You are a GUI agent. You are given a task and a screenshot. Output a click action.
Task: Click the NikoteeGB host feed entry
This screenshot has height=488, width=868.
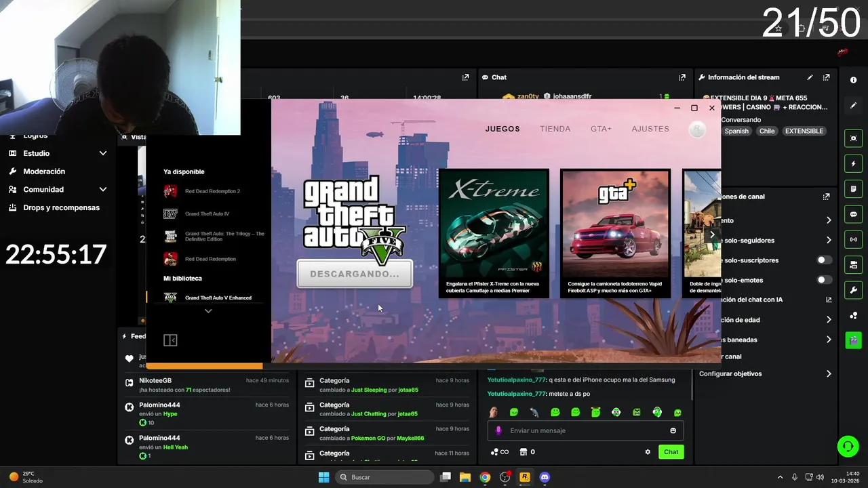206,385
